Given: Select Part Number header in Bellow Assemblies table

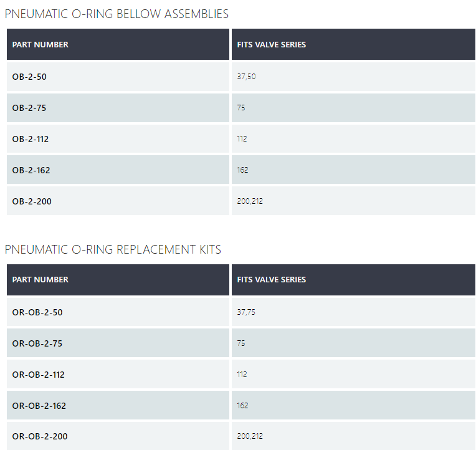Looking at the screenshot, I should 40,45.
